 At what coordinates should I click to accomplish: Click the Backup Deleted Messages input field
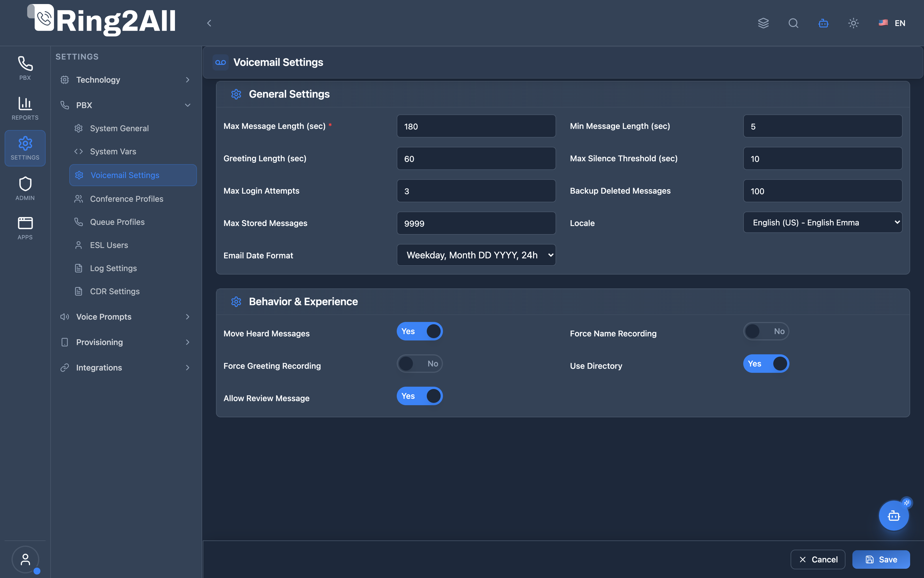coord(823,191)
